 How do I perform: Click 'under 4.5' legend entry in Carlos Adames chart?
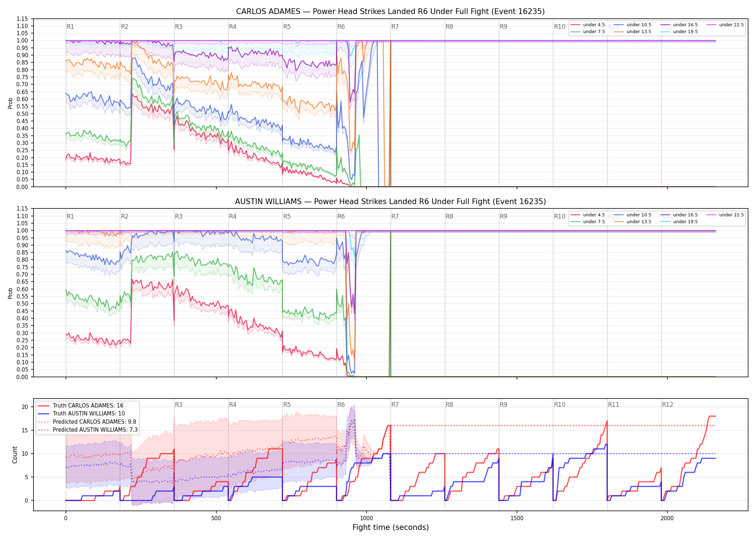click(x=588, y=25)
